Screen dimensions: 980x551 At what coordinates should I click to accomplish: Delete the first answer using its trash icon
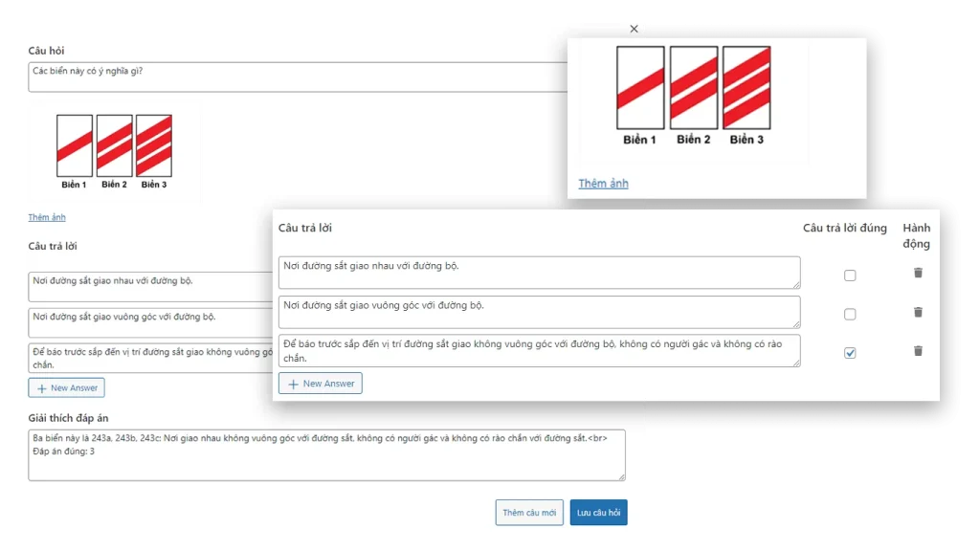(918, 274)
